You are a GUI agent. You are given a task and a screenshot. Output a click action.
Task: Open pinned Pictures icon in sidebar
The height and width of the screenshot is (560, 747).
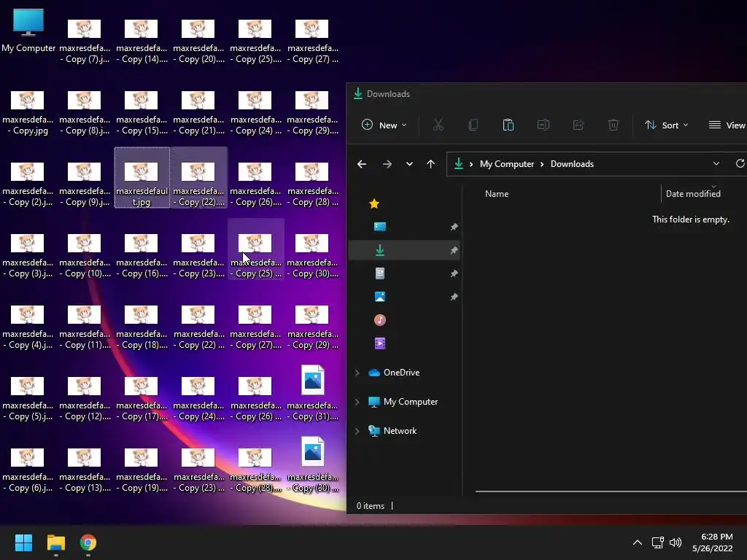coord(379,297)
